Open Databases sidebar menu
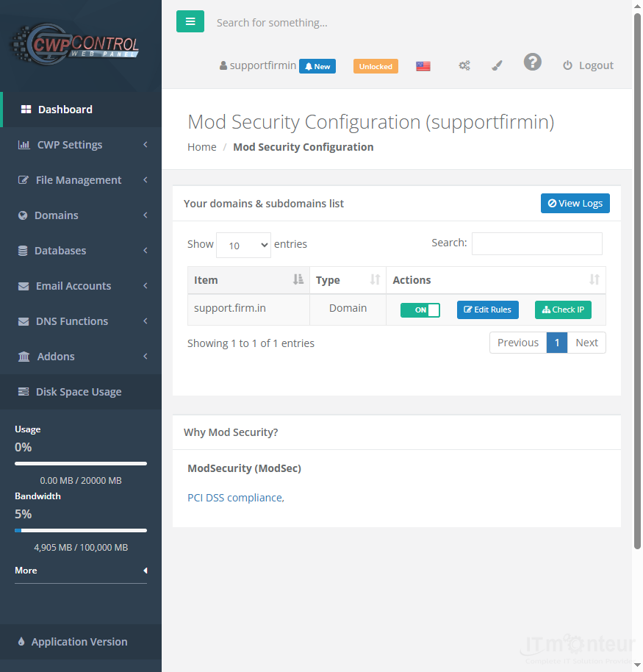This screenshot has width=643, height=672. click(81, 250)
